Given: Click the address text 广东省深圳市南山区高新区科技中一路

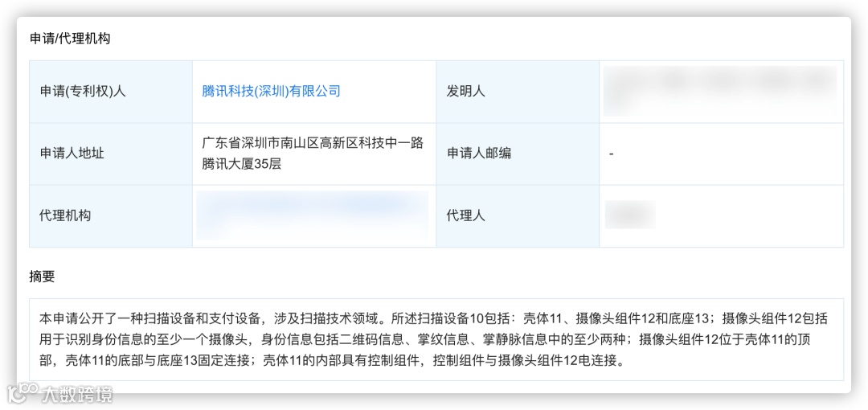Looking at the screenshot, I should (x=313, y=143).
